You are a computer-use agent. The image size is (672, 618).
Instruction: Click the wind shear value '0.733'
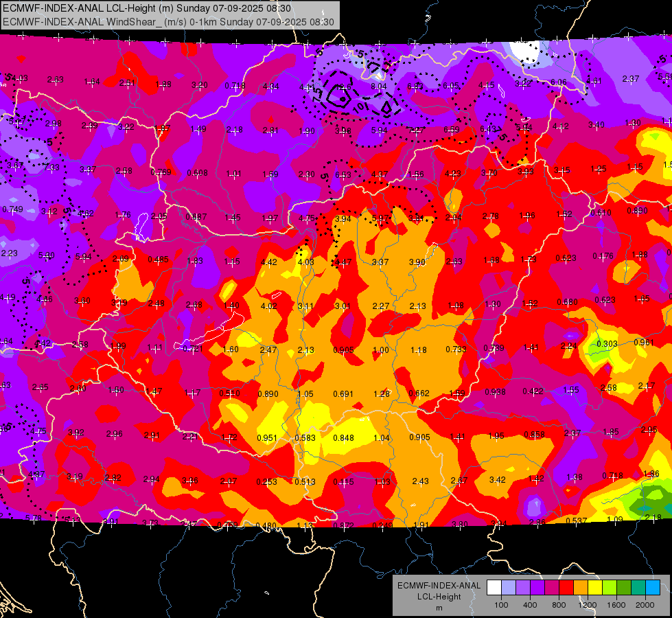pyautogui.click(x=456, y=349)
